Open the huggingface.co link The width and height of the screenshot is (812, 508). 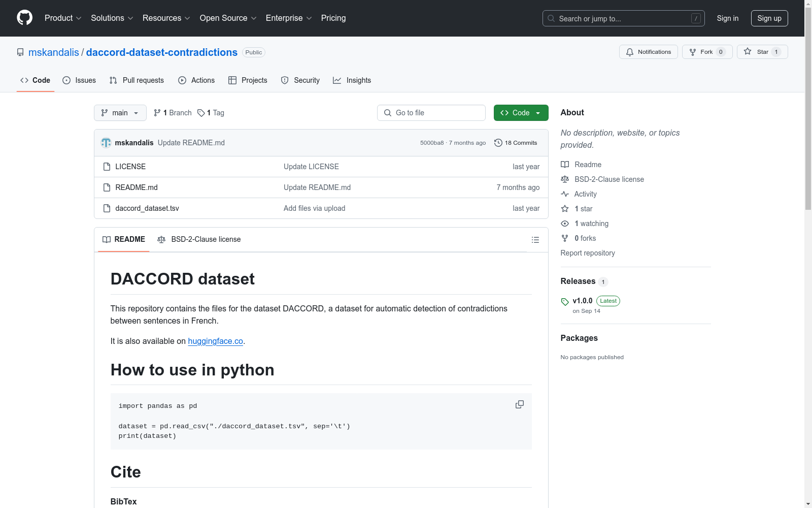215,341
